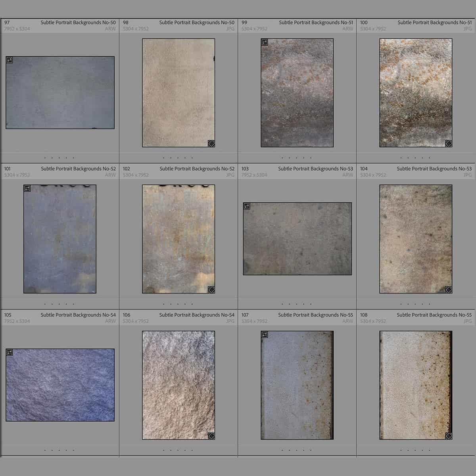
Task: Click the 'No-54' filename in cell 105
Action: 78,315
